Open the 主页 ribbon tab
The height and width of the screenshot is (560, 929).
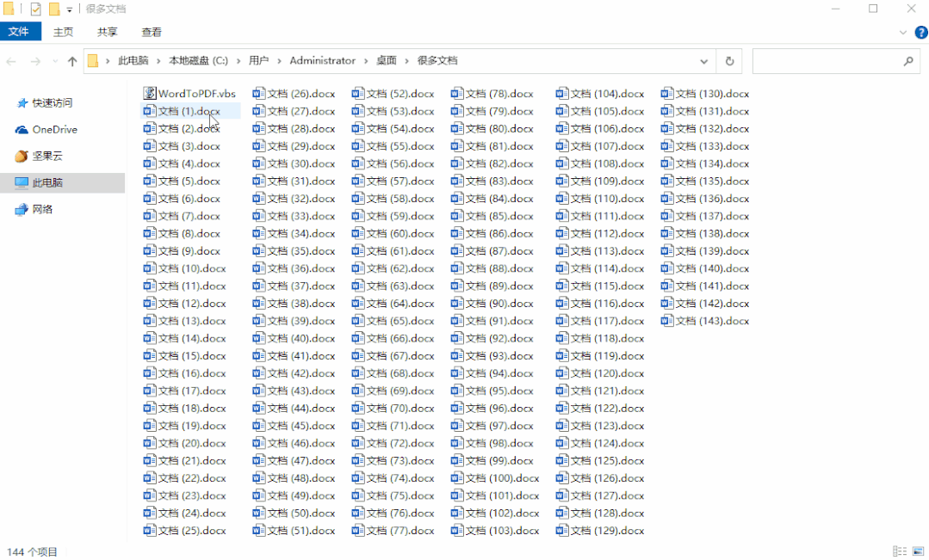(63, 32)
